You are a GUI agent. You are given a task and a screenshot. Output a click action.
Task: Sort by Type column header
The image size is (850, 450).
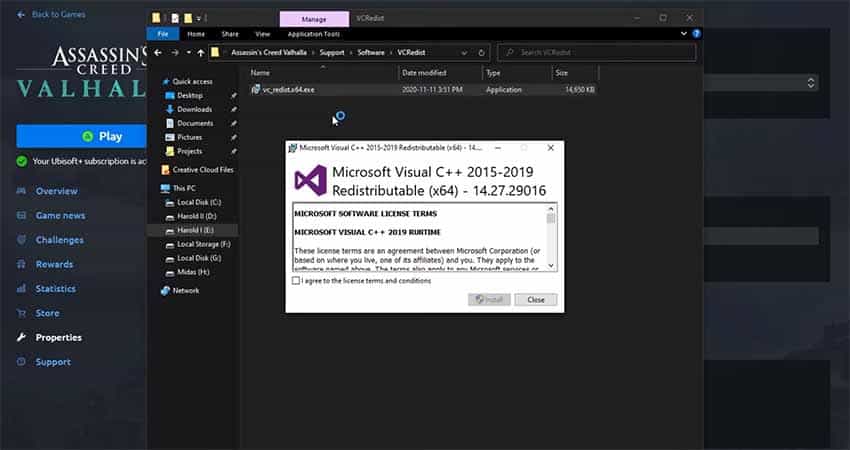coord(517,73)
